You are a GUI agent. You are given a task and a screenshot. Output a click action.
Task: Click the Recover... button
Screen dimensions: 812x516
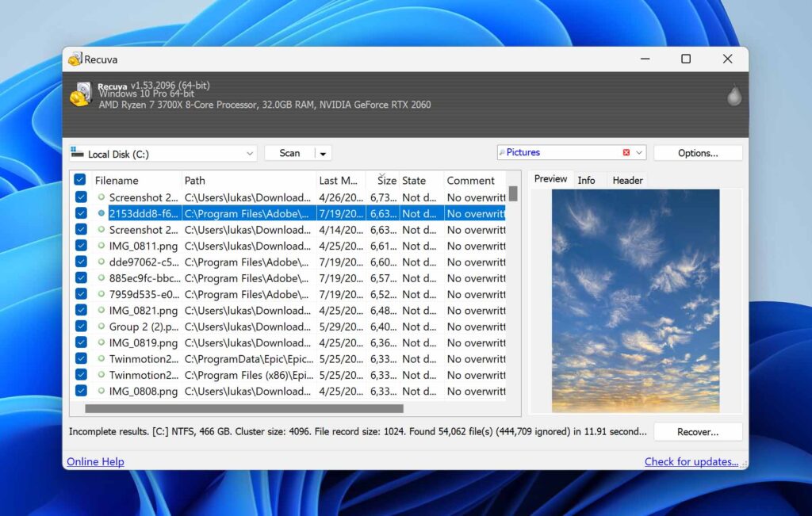click(698, 431)
